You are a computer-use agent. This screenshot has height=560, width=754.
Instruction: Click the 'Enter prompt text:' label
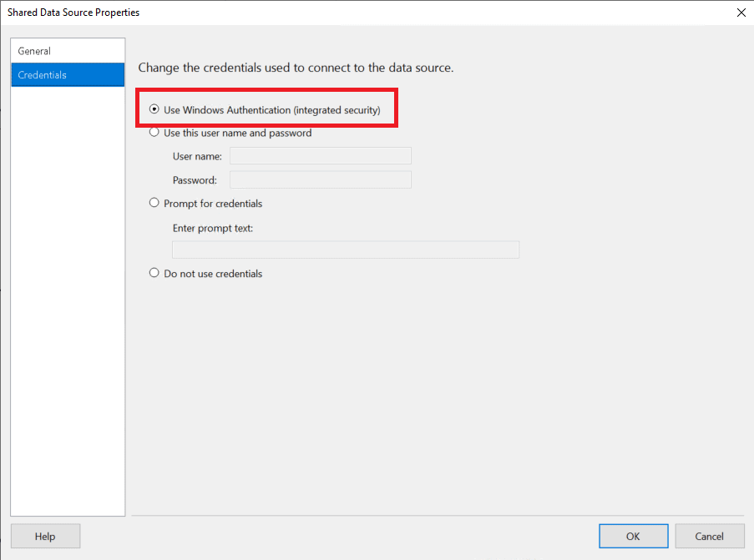click(x=213, y=229)
